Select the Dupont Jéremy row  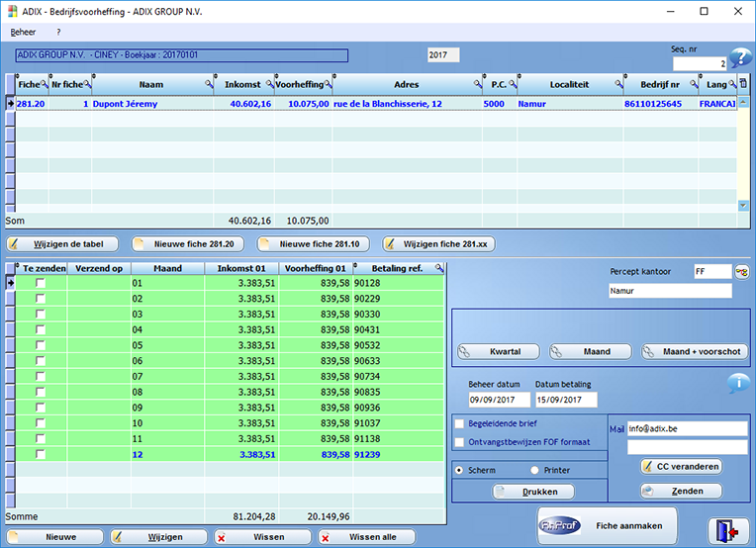pyautogui.click(x=376, y=104)
